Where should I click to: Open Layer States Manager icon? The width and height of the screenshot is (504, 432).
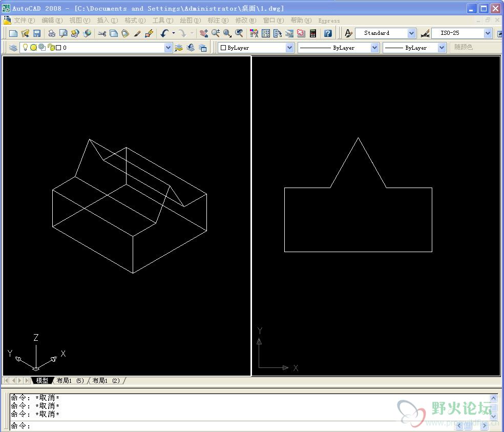pyautogui.click(x=202, y=48)
